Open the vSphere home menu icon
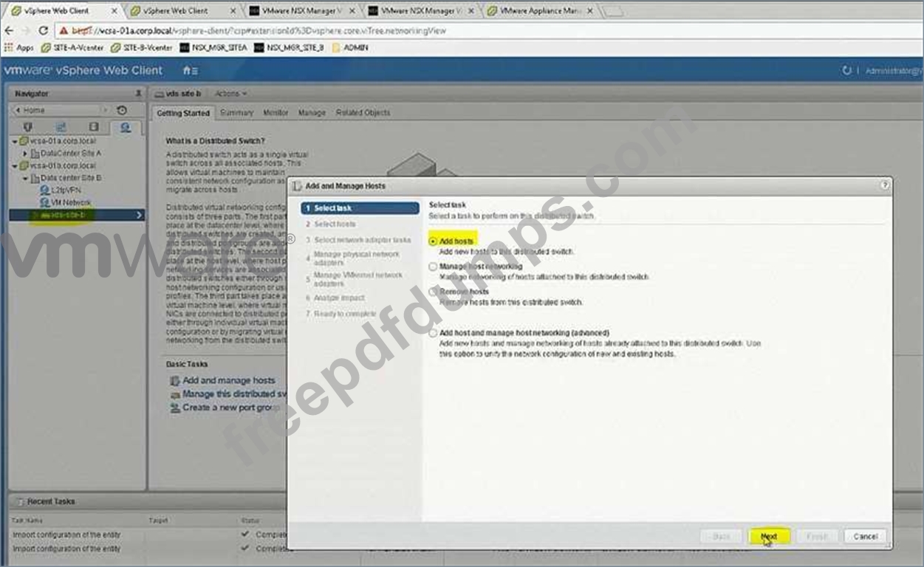The width and height of the screenshot is (924, 567). [190, 70]
